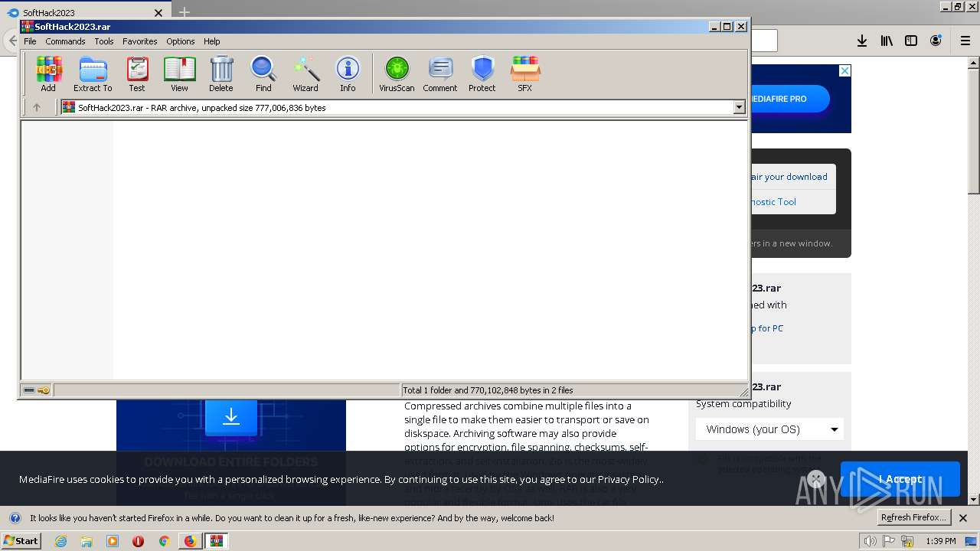
Task: Open Windows Explorer folder taskbar icon
Action: tap(87, 541)
